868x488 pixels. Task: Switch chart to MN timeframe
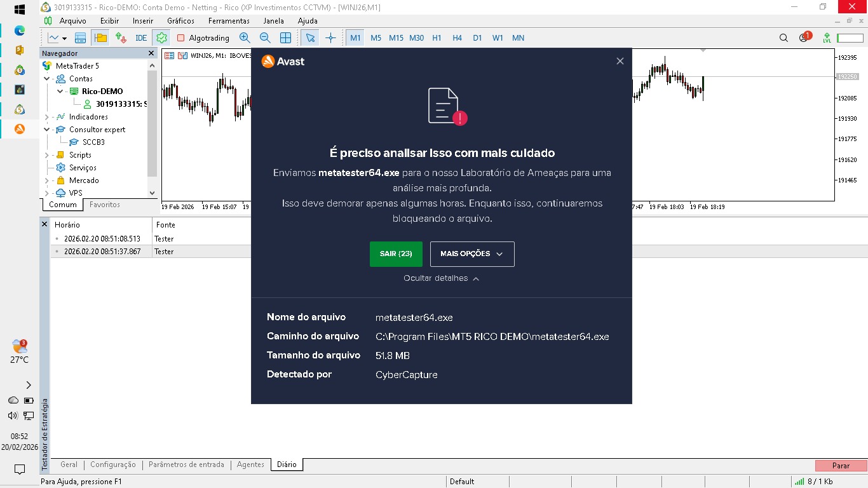pos(518,37)
